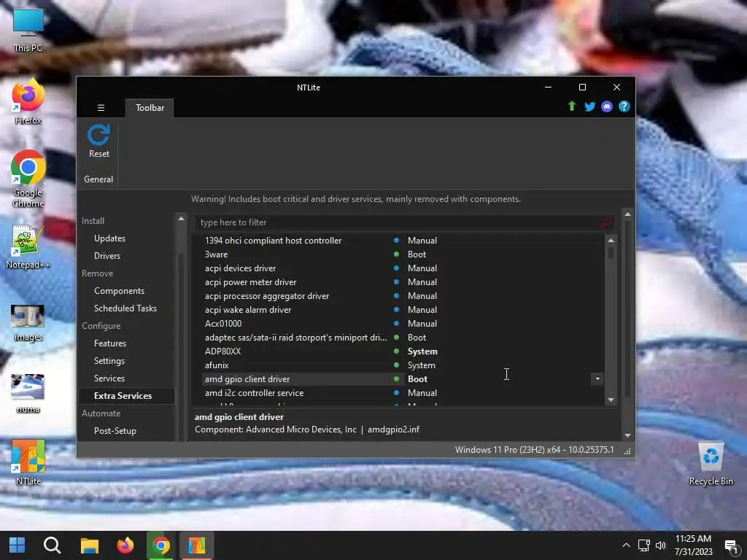747x560 pixels.
Task: Open the startup dropdown for amd gpio client driver
Action: [x=597, y=379]
